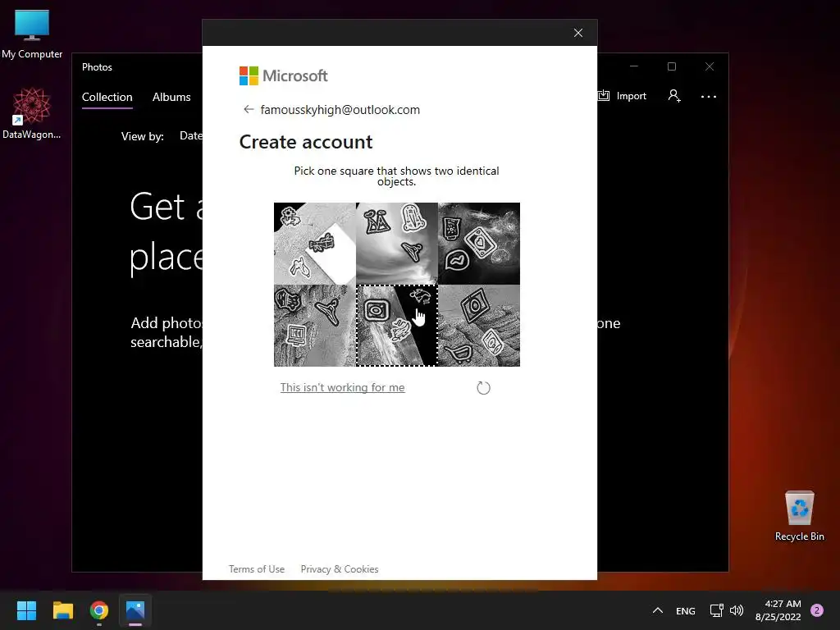
Task: Open Google Chrome from the taskbar
Action: point(99,610)
